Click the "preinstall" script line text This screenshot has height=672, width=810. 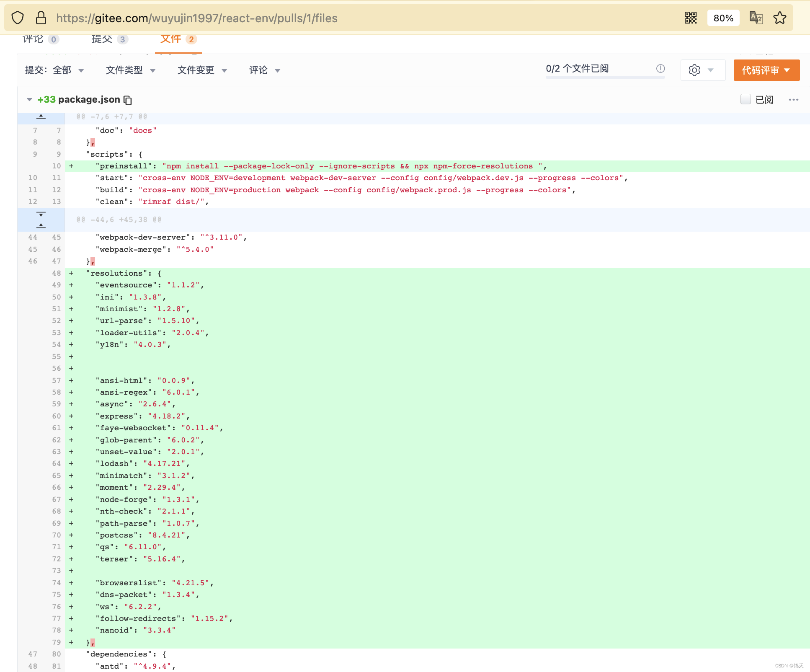pos(321,166)
